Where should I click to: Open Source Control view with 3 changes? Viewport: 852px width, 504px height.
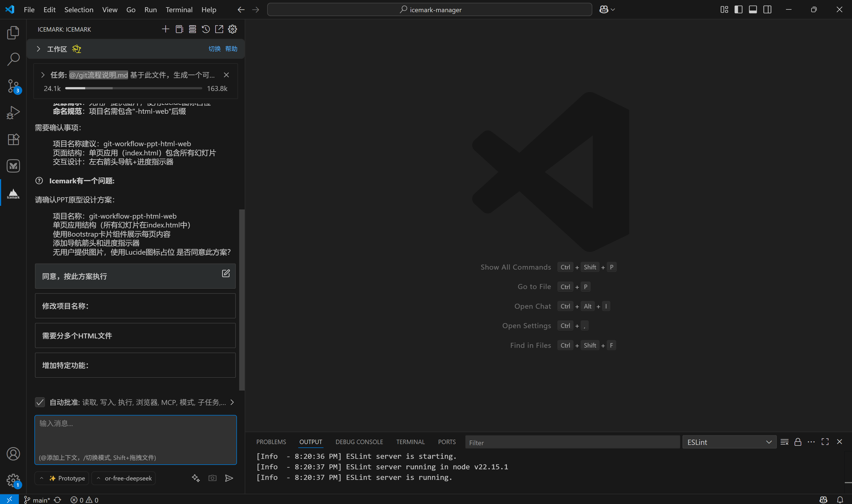click(x=13, y=86)
